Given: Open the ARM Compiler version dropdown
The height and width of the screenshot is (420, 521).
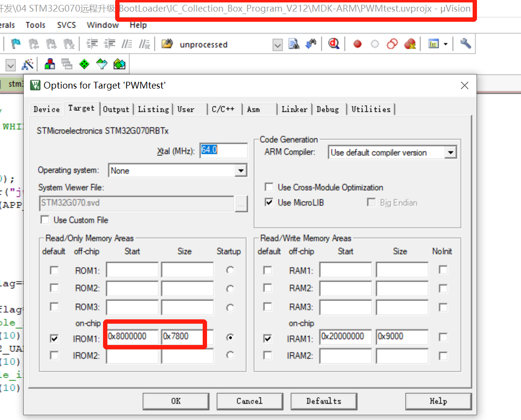Looking at the screenshot, I should point(450,152).
